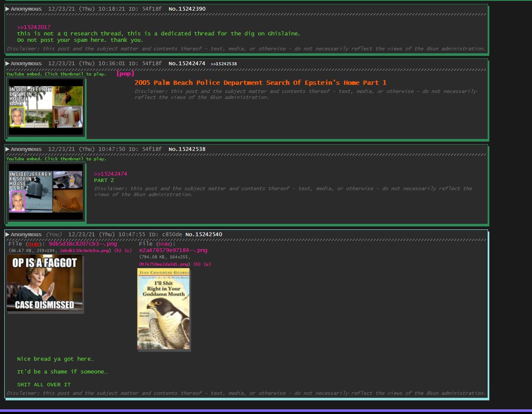Click timestamp 12/23/21 (Thu) 10:36:01
Screen dimensions: 532x414
[87, 64]
